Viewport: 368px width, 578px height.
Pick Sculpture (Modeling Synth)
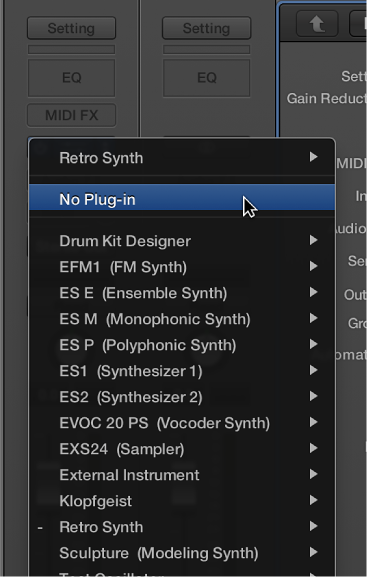(x=182, y=553)
